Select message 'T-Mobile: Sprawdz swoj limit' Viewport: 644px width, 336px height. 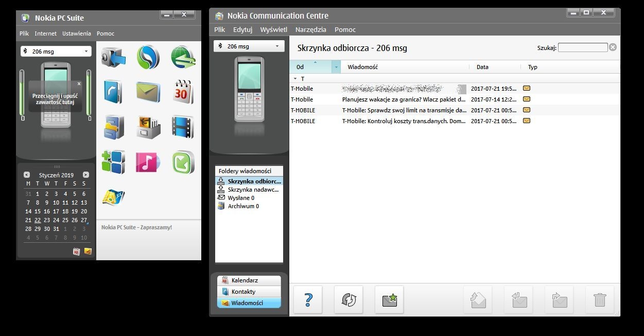[455, 110]
